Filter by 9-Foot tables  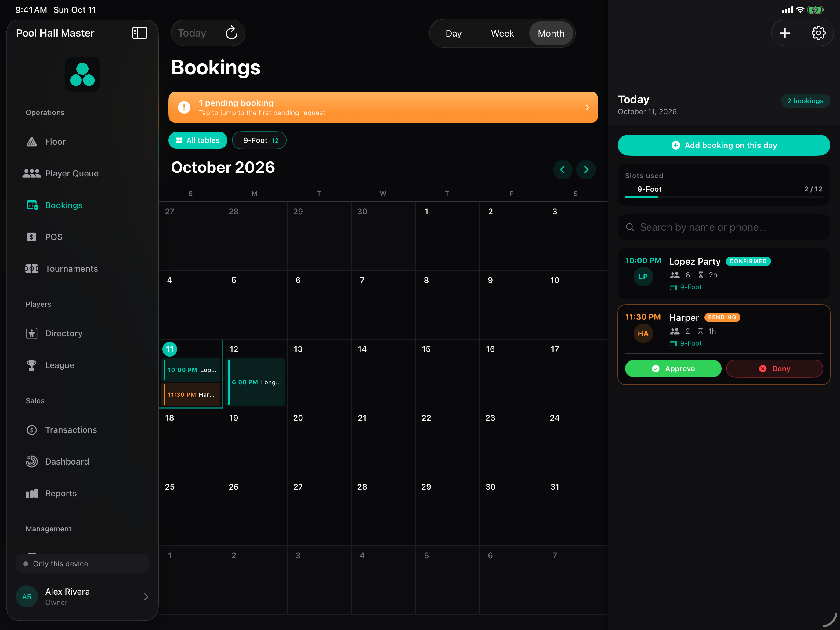[x=259, y=140]
